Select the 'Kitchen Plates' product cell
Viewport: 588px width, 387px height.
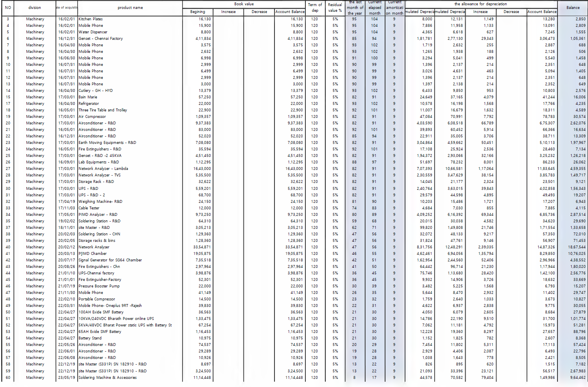click(91, 19)
